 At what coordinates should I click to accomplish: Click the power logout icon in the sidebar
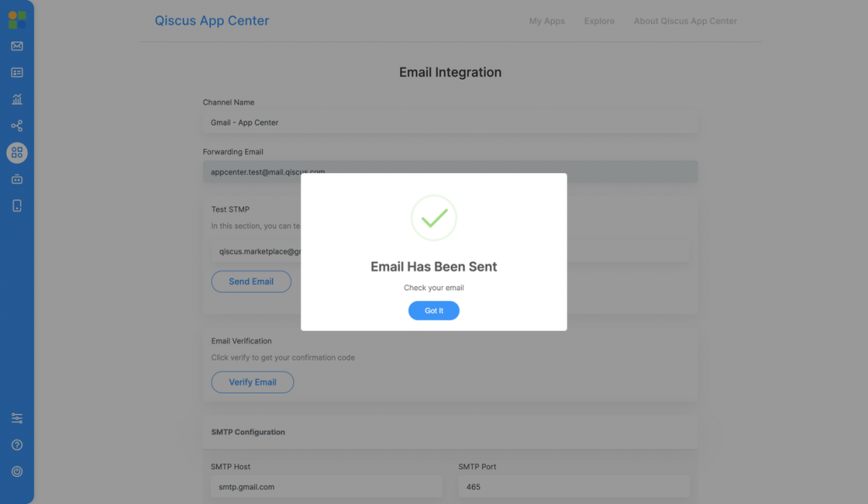coord(17,471)
